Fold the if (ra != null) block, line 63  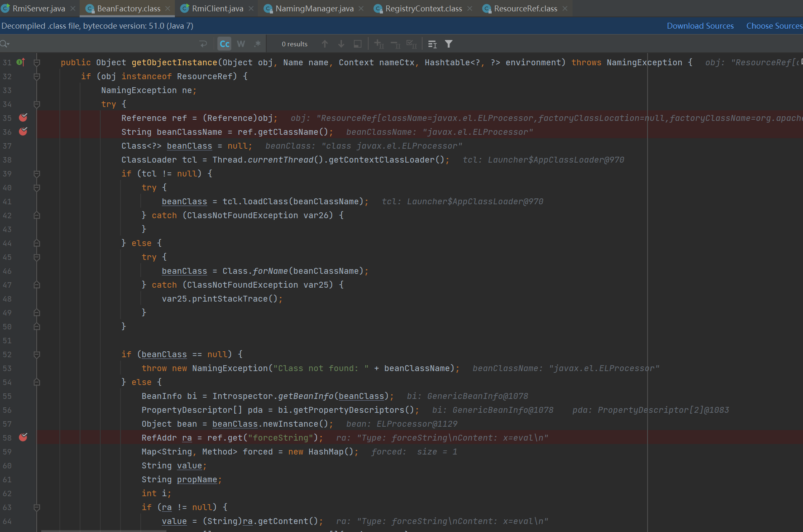click(37, 507)
